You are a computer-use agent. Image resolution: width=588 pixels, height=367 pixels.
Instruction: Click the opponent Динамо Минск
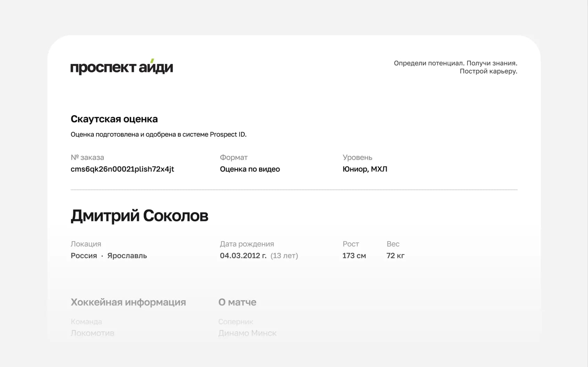[x=247, y=333]
